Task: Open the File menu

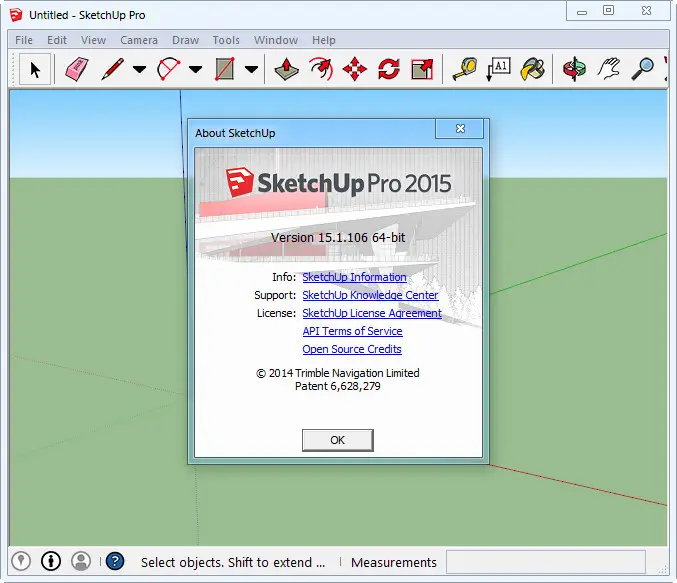Action: tap(24, 40)
